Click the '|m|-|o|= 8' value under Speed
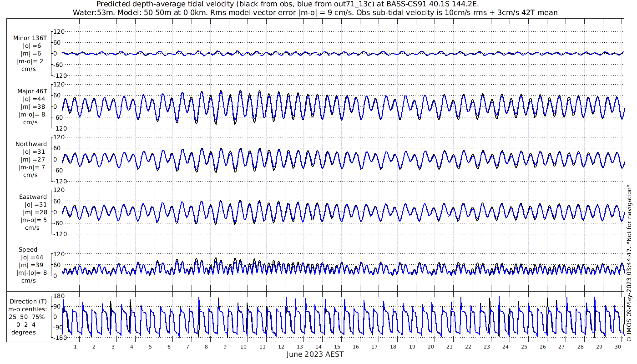 32,273
